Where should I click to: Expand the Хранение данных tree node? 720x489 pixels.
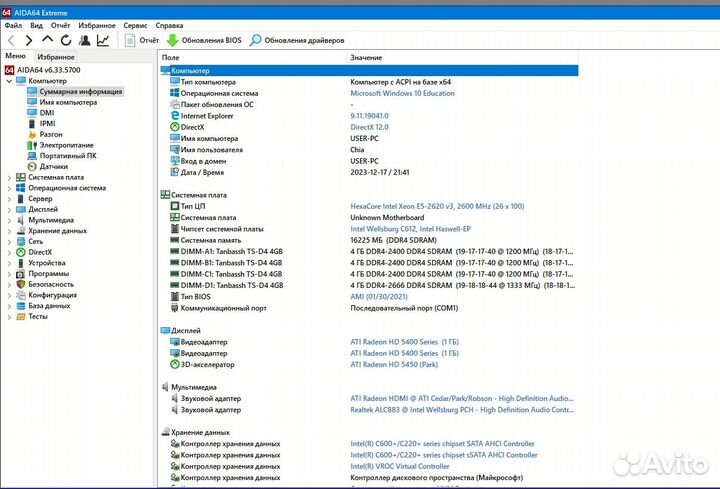[x=9, y=230]
